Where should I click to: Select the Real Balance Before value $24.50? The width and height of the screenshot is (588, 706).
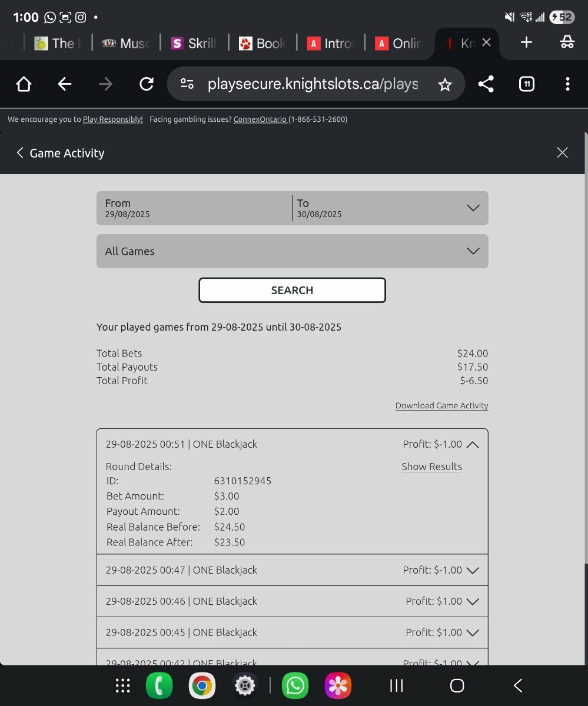[x=230, y=527]
